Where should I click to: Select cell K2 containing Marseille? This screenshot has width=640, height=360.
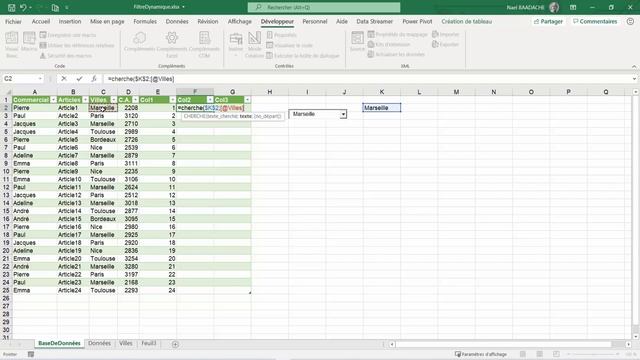(x=382, y=108)
